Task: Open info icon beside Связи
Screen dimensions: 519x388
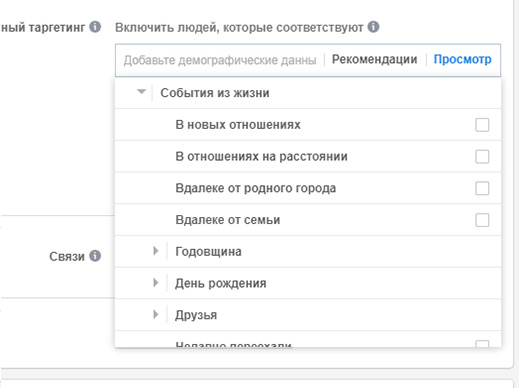Action: tap(95, 256)
